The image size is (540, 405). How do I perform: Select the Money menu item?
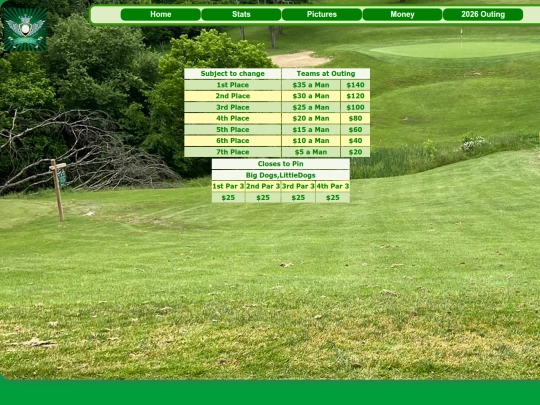coord(402,14)
